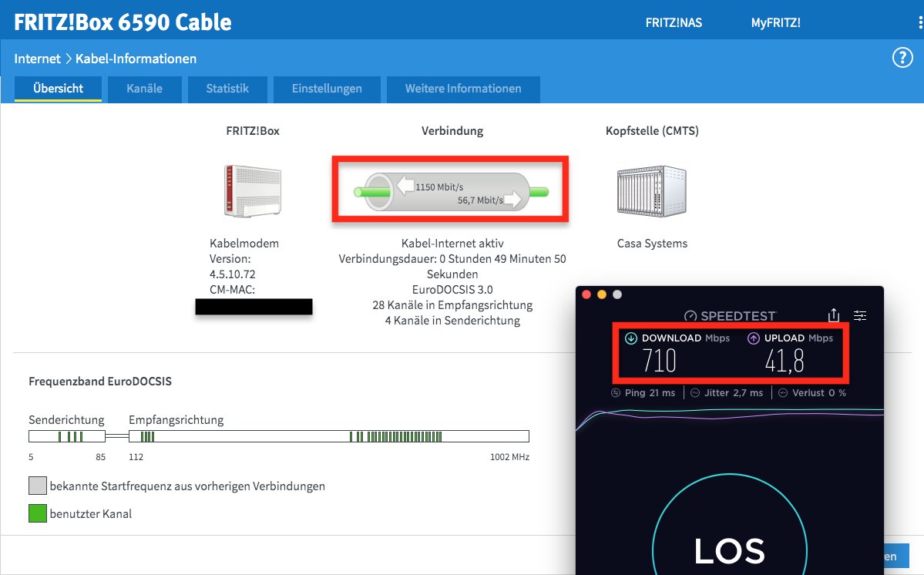Image resolution: width=924 pixels, height=575 pixels.
Task: Click the Kabel-Informationen breadcrumb
Action: pos(136,59)
